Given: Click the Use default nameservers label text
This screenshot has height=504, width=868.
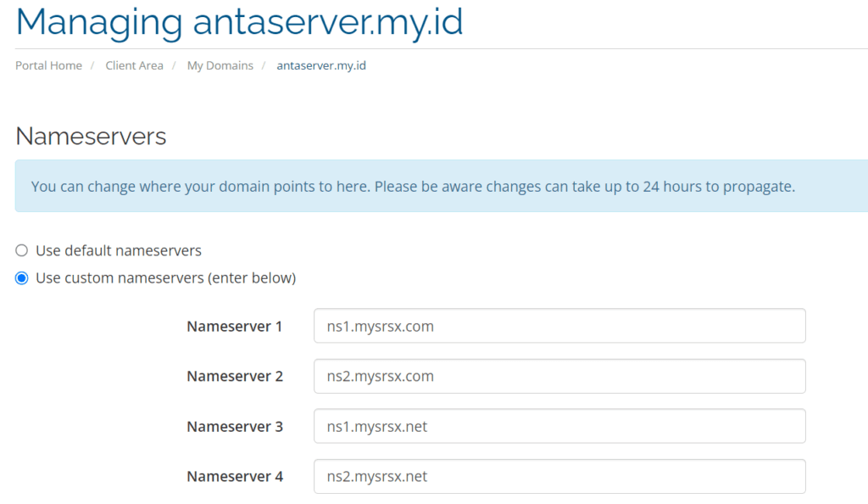Looking at the screenshot, I should tap(119, 250).
